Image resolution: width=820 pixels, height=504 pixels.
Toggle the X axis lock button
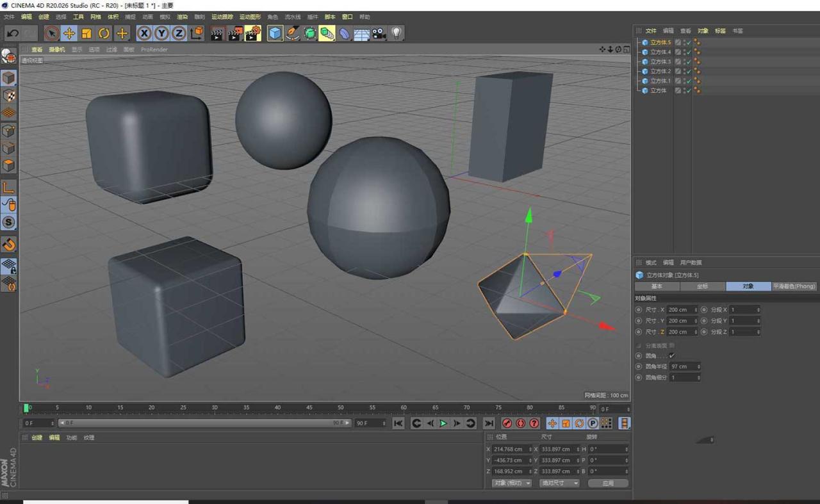coord(145,33)
